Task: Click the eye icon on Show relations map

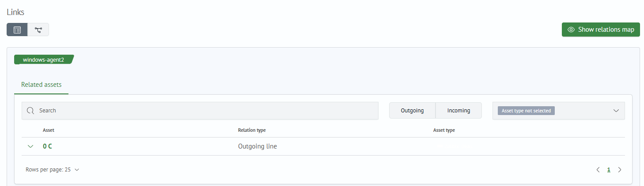Action: click(x=571, y=30)
